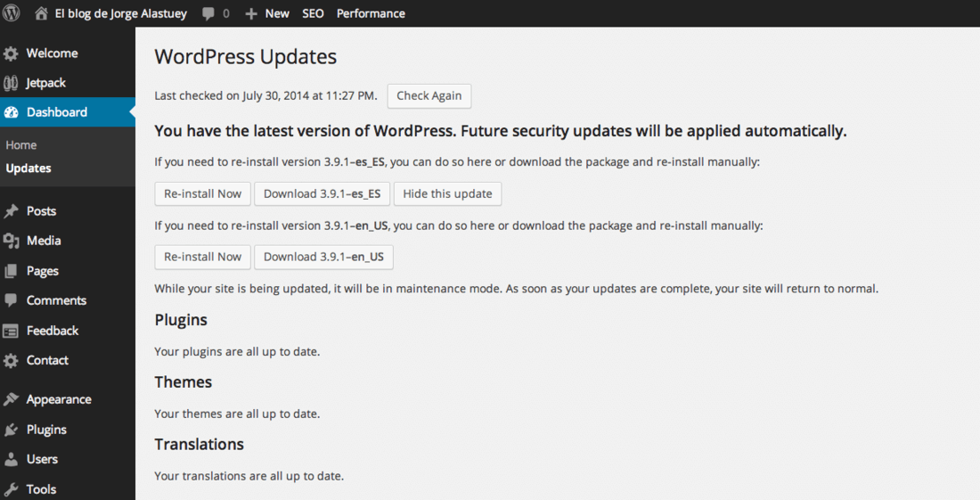Click the Check Again button
The image size is (980, 500).
coord(429,95)
